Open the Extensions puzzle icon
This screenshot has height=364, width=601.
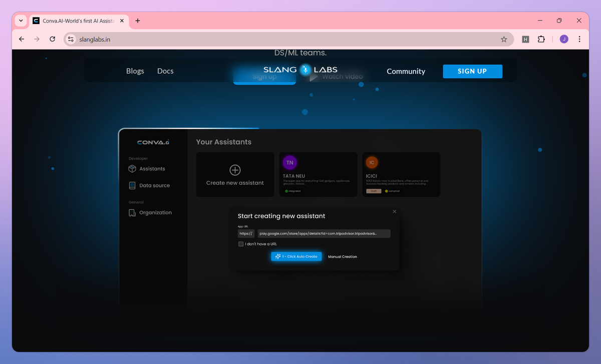(541, 39)
